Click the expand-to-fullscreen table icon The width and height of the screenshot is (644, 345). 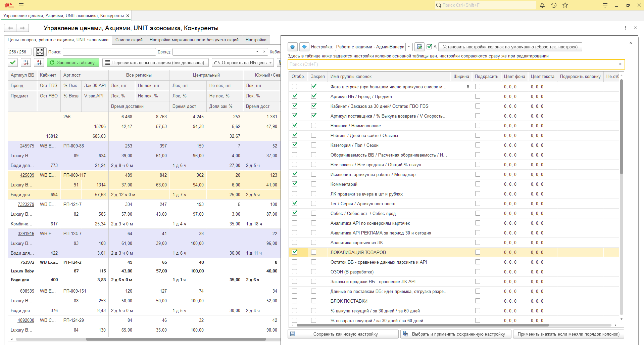[40, 52]
